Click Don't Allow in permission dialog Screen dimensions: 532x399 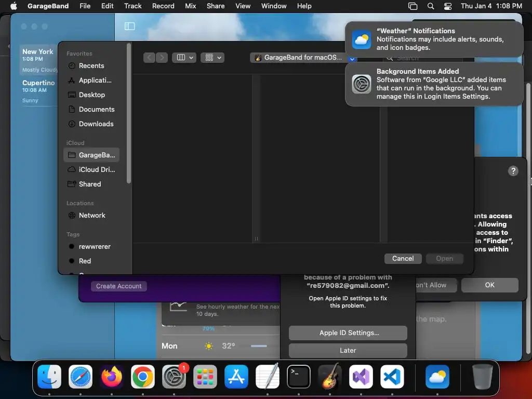pos(436,285)
